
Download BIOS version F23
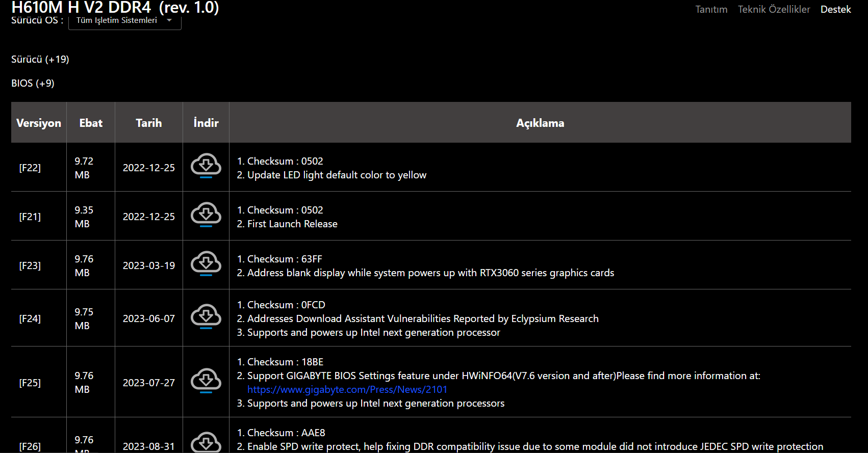[206, 263]
